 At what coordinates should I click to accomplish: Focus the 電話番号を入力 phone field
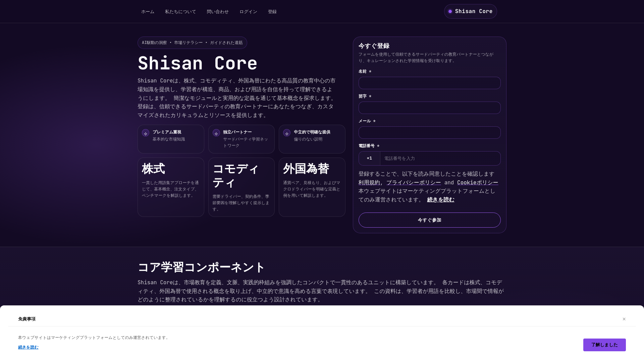(440, 158)
